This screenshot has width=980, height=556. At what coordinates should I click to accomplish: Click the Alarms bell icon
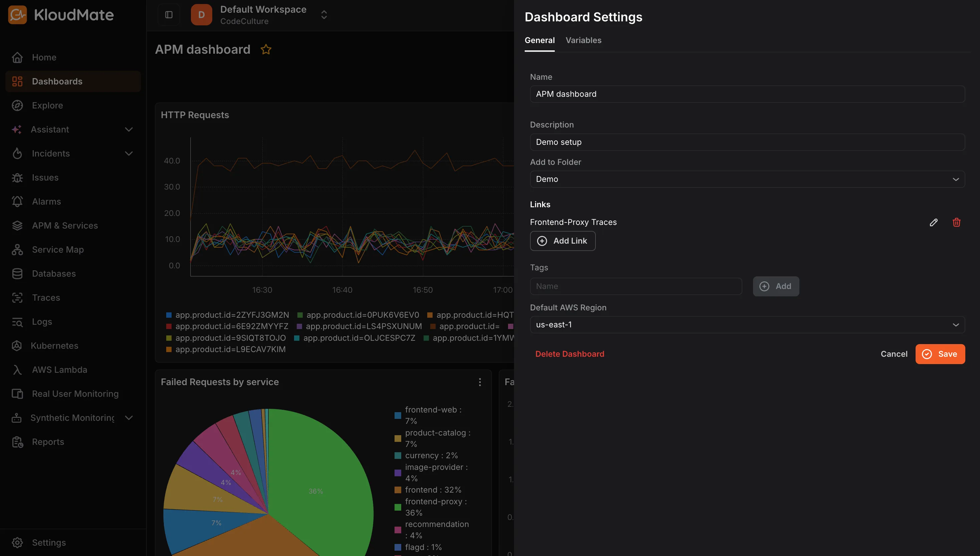[17, 202]
